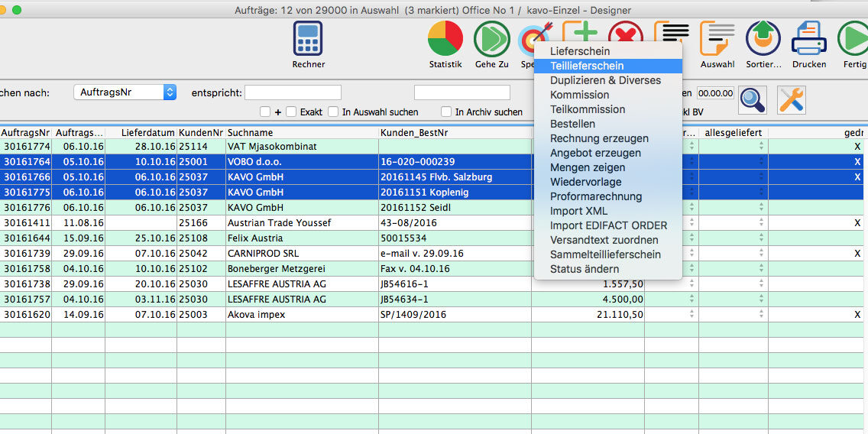
Task: Choose Angebot erzeugen menu entry
Action: [607, 153]
